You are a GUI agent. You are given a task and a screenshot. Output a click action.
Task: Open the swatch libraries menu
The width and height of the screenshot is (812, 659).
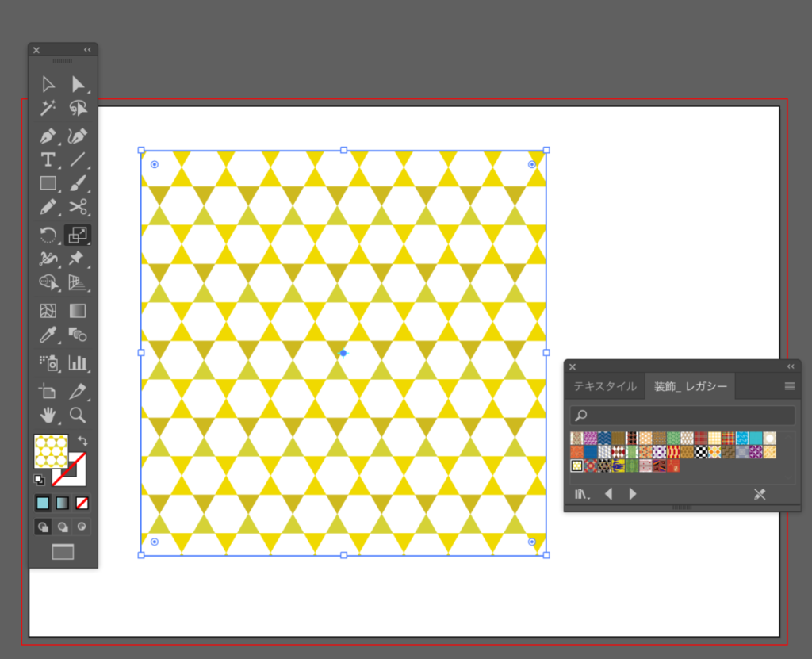click(582, 494)
